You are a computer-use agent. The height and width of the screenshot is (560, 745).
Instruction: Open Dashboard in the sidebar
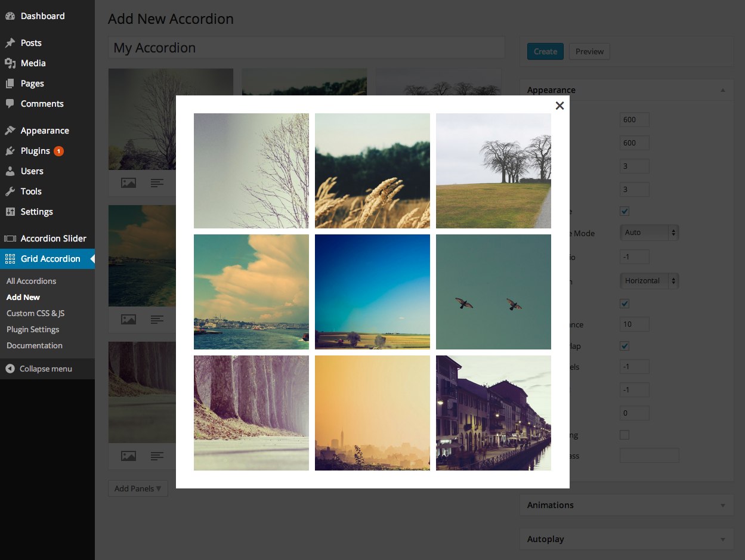(x=43, y=16)
